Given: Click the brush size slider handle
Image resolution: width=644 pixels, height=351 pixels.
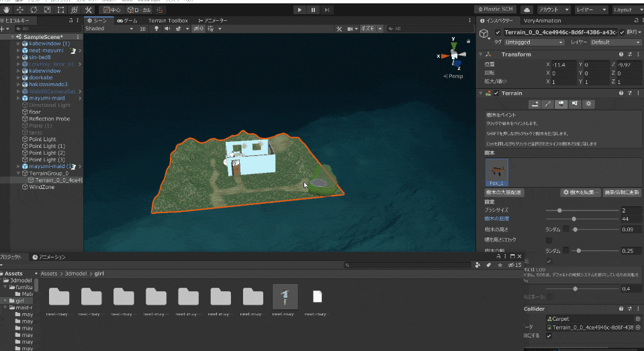Looking at the screenshot, I should pyautogui.click(x=559, y=210).
